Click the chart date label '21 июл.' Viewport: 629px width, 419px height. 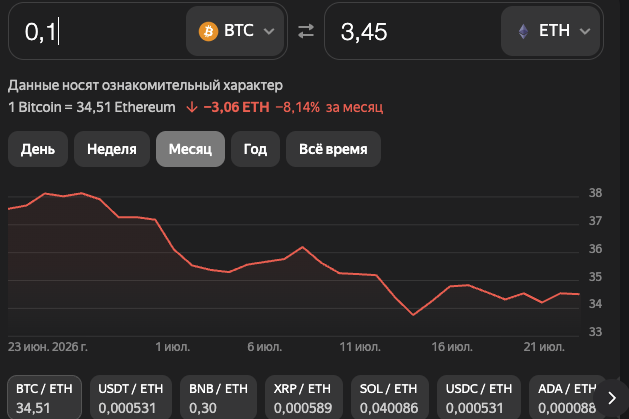click(x=544, y=347)
